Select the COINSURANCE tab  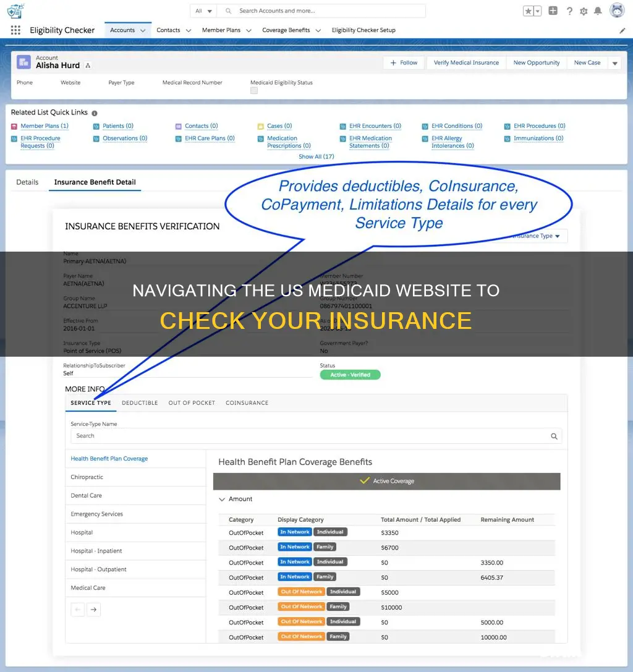click(247, 403)
